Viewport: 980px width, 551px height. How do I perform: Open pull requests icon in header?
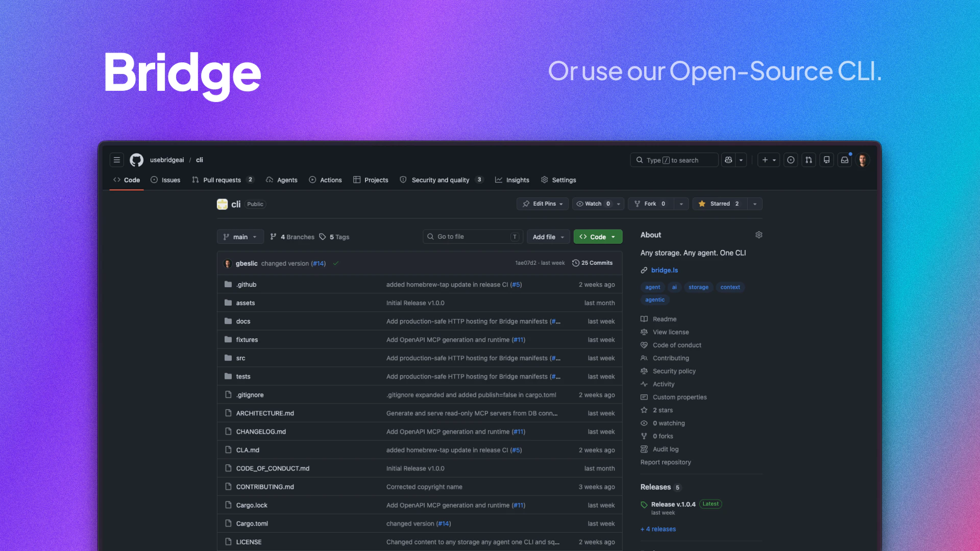(x=808, y=160)
